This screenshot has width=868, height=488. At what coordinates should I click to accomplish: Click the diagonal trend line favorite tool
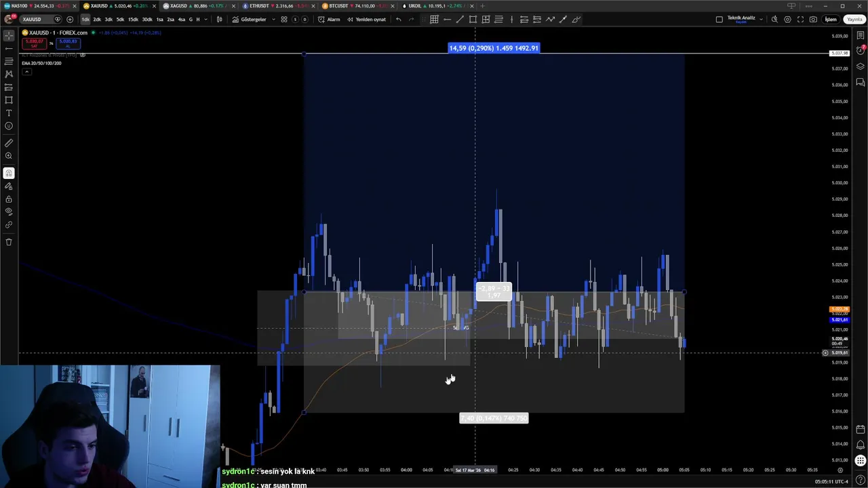pos(460,19)
